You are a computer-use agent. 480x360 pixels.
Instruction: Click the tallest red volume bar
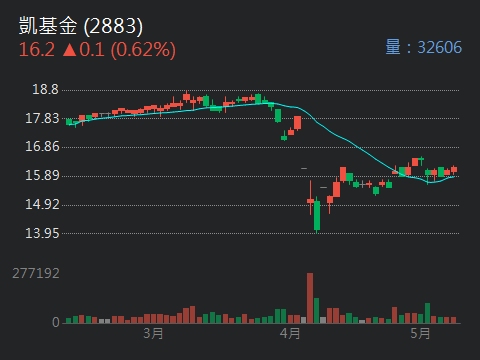coord(310,298)
